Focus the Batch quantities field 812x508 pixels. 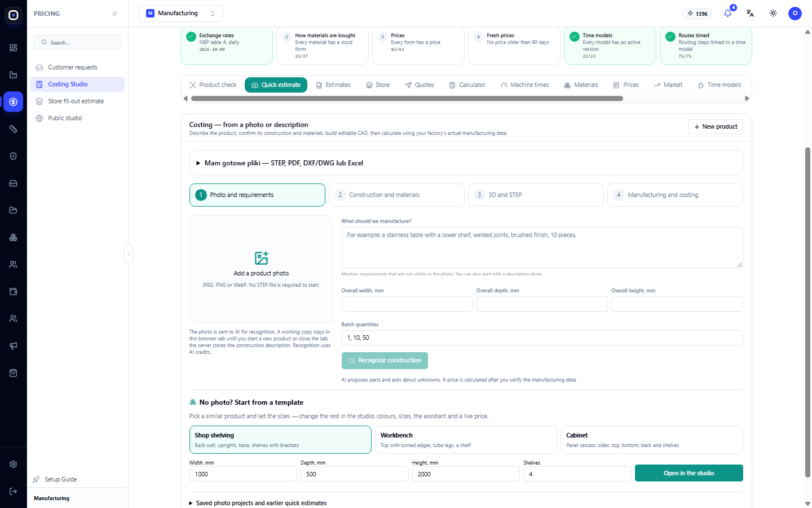pyautogui.click(x=542, y=338)
